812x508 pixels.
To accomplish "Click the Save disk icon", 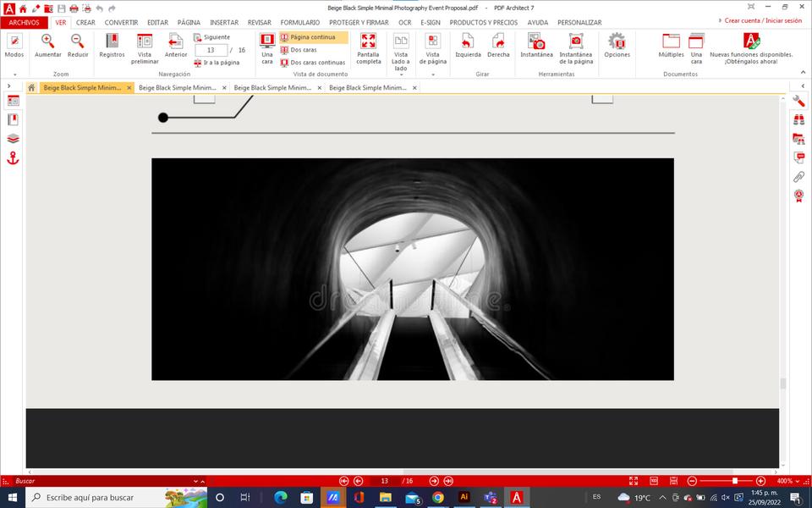I will pos(62,8).
